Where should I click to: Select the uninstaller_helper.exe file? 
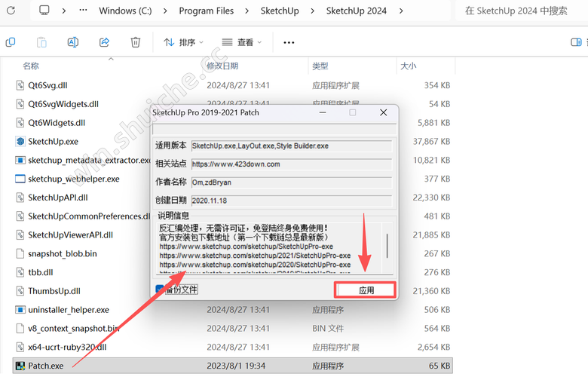68,310
